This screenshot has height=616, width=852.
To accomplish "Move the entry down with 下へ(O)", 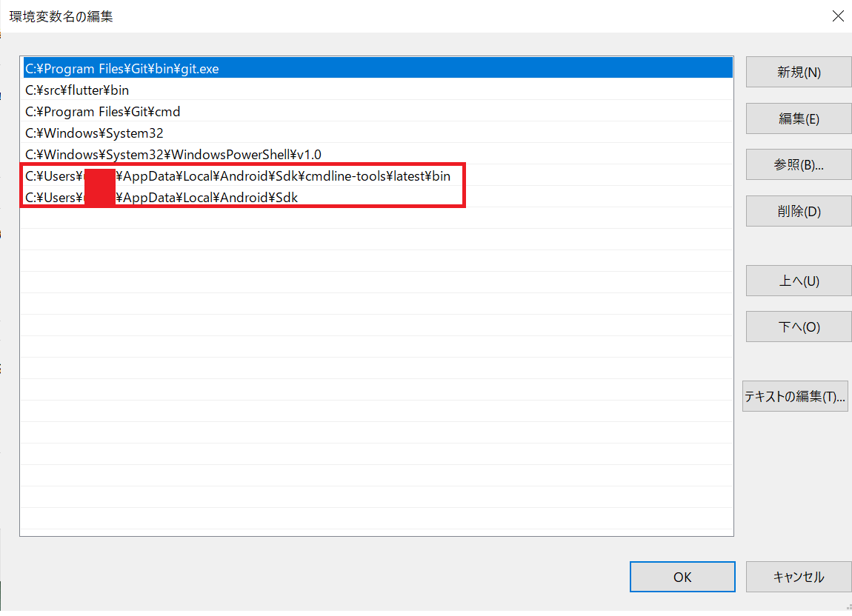I will point(798,327).
